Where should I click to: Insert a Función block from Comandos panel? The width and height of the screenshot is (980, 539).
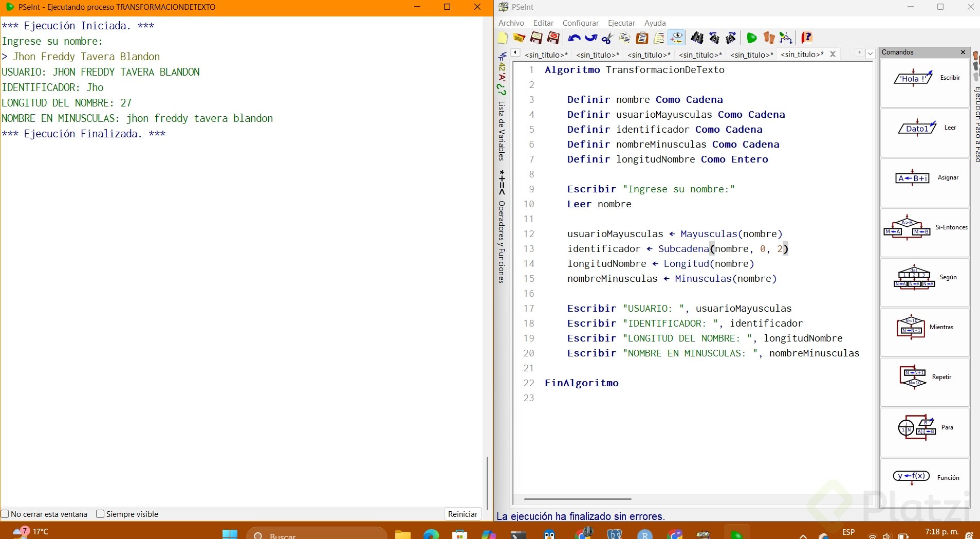(925, 482)
